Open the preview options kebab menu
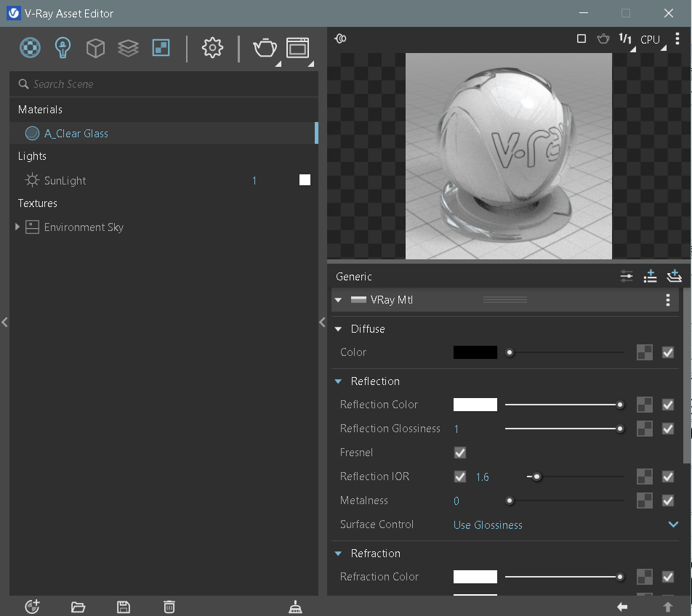This screenshot has height=616, width=692. pyautogui.click(x=677, y=38)
